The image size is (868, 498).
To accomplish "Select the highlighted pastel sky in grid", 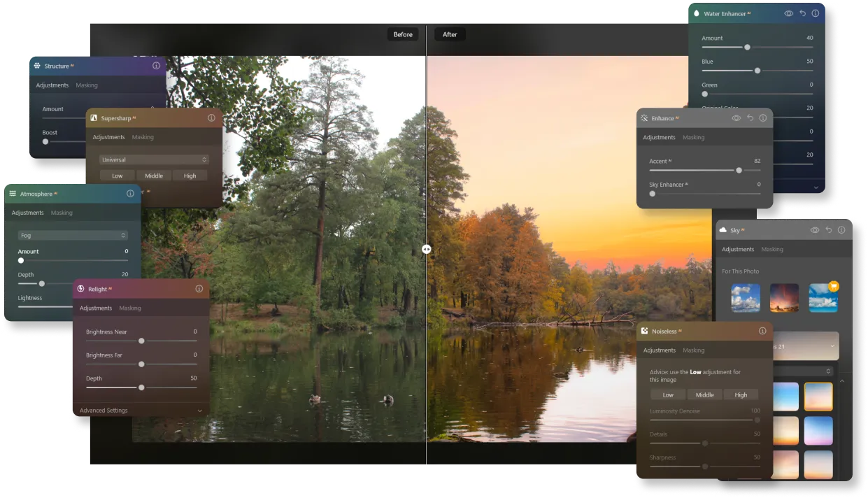I will click(x=818, y=397).
